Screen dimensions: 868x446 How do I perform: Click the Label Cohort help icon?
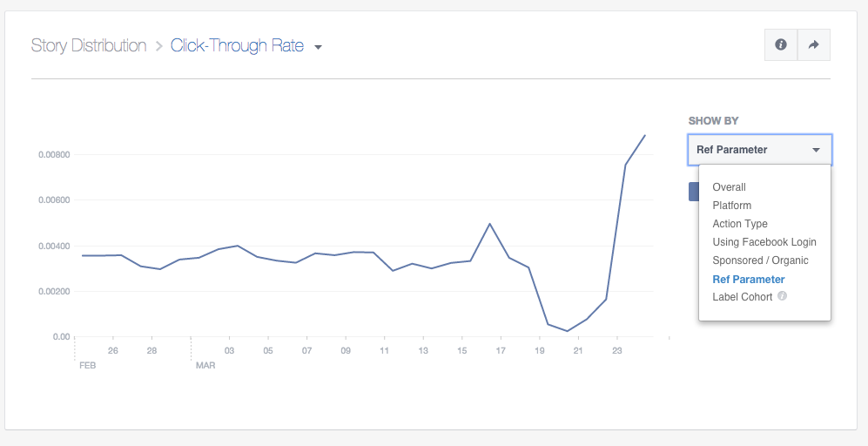click(x=782, y=297)
